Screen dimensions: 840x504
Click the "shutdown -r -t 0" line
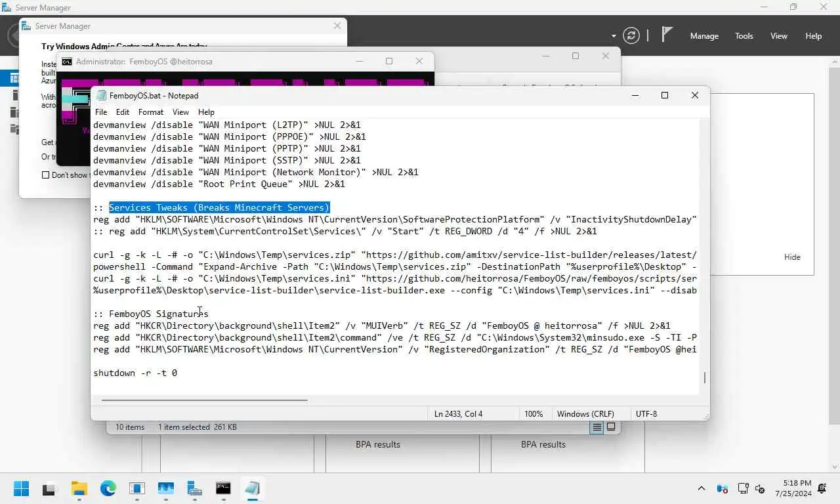pos(135,373)
